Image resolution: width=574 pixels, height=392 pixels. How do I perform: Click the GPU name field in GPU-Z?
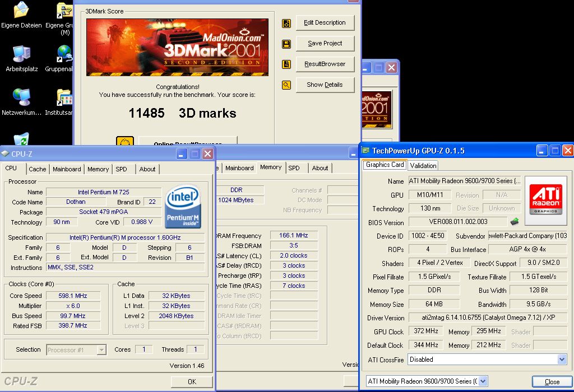click(x=465, y=181)
